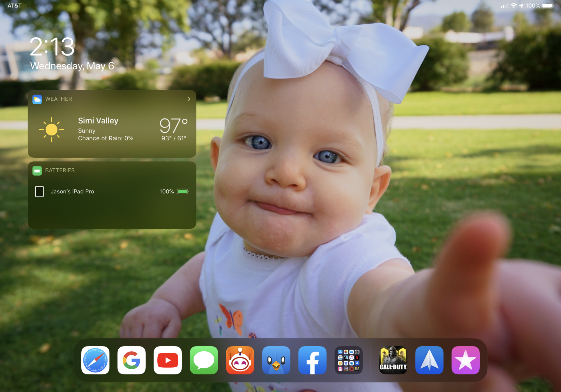Screen dimensions: 561x392
Task: Tap Jason's iPad Pro battery row
Action: 112,191
